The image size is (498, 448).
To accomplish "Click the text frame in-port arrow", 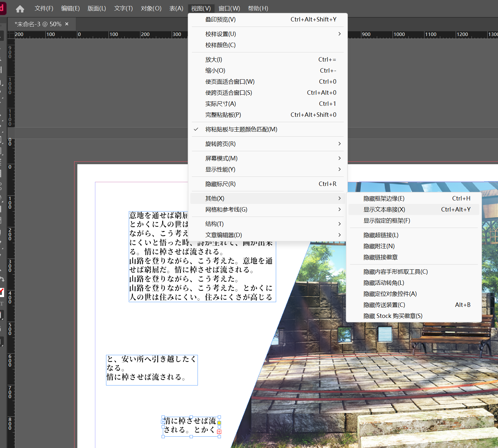I will 163,421.
